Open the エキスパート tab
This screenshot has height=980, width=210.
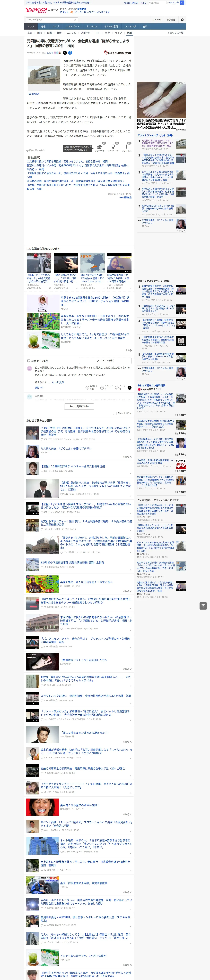[72, 26]
